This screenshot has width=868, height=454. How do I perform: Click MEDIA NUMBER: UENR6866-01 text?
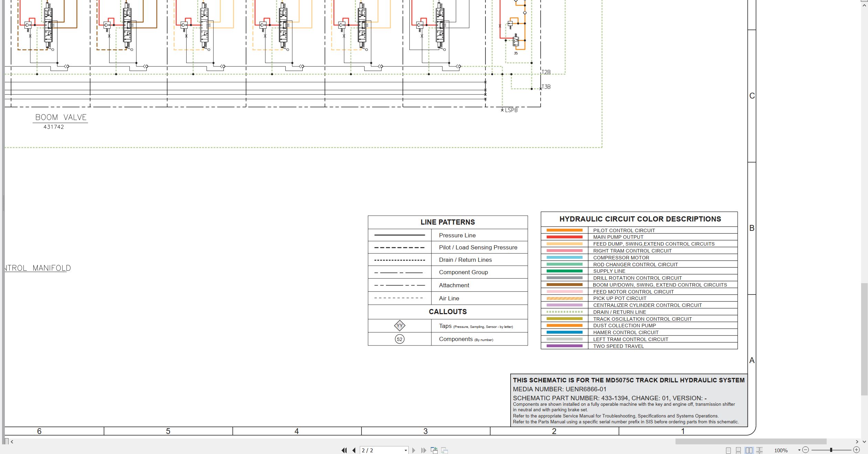[560, 389]
